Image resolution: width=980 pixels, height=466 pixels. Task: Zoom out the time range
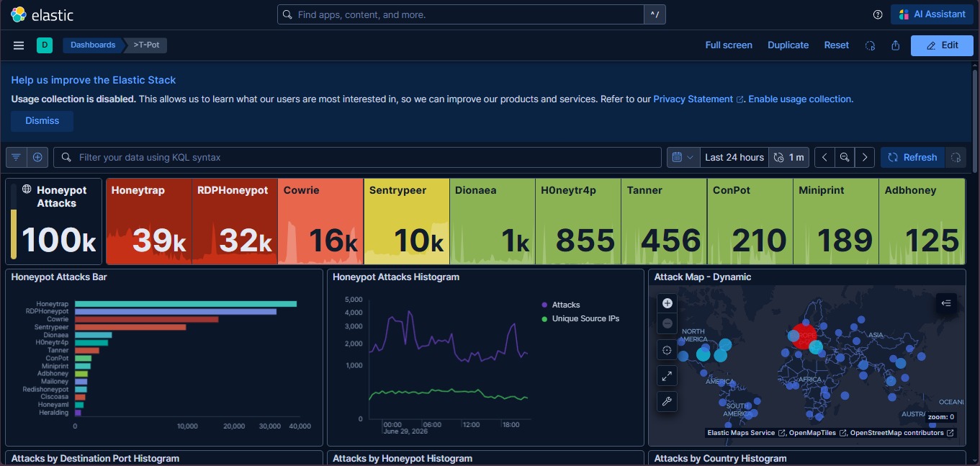845,157
